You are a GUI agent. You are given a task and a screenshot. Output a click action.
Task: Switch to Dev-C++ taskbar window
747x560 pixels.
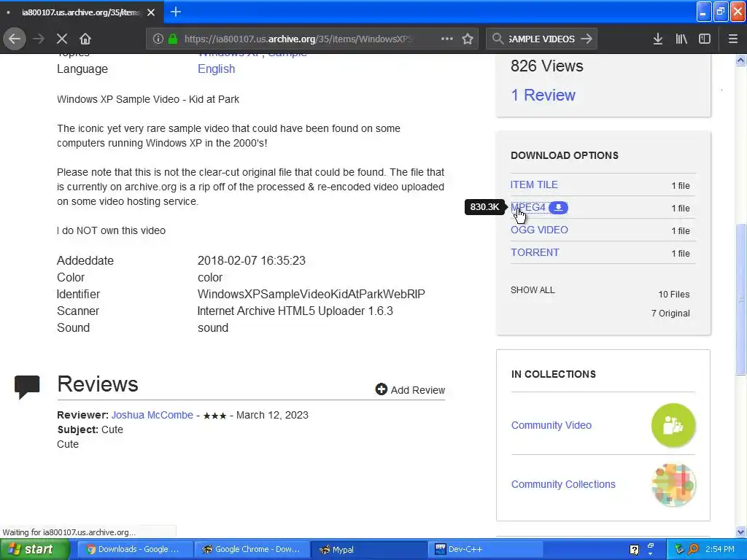pyautogui.click(x=485, y=550)
